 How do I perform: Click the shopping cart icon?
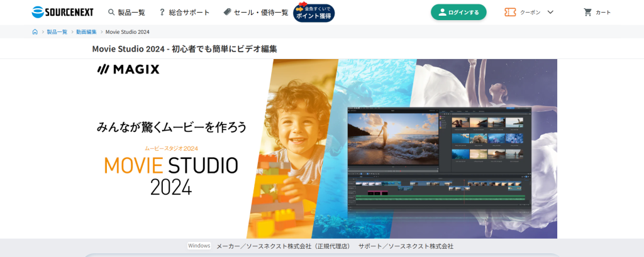pos(588,13)
